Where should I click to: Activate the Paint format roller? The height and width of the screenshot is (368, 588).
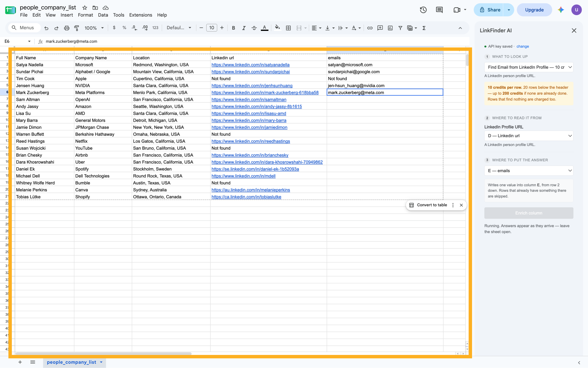pyautogui.click(x=77, y=28)
